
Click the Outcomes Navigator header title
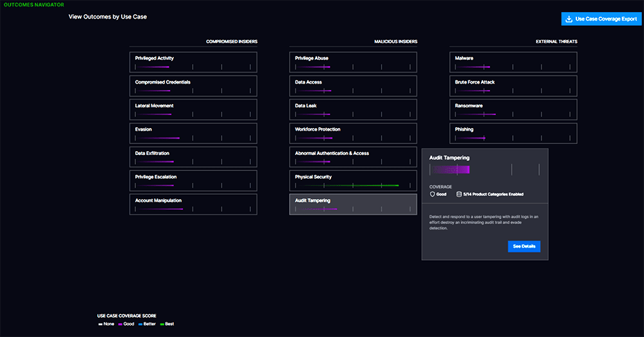tap(34, 5)
